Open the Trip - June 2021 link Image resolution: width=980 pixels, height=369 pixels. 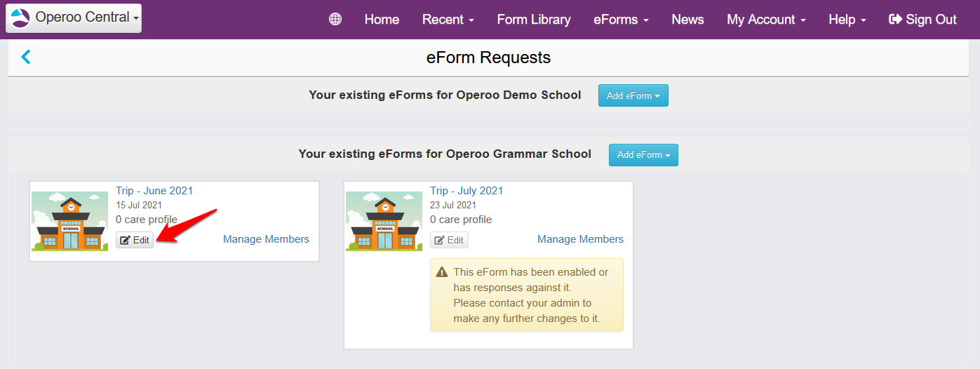pyautogui.click(x=154, y=191)
